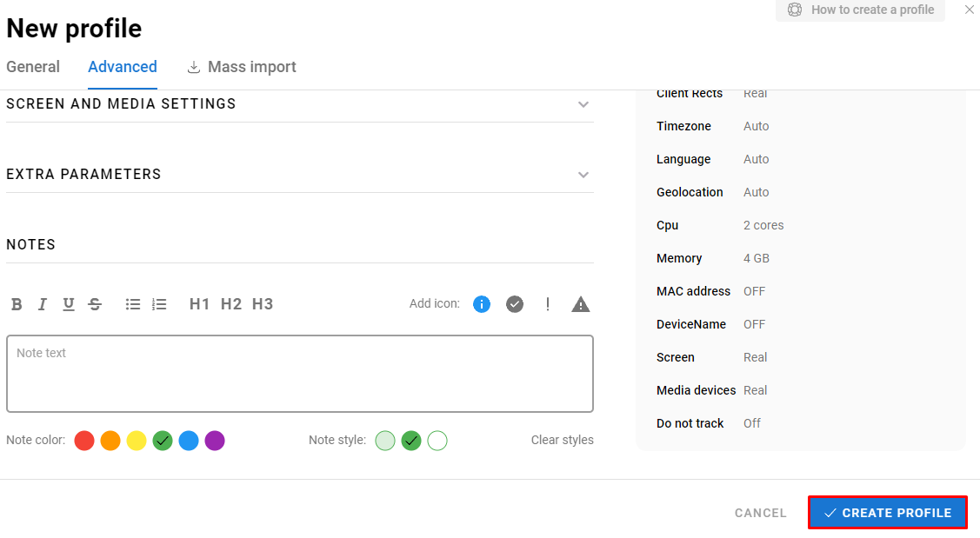This screenshot has width=980, height=538.
Task: Underline the note text
Action: (69, 304)
